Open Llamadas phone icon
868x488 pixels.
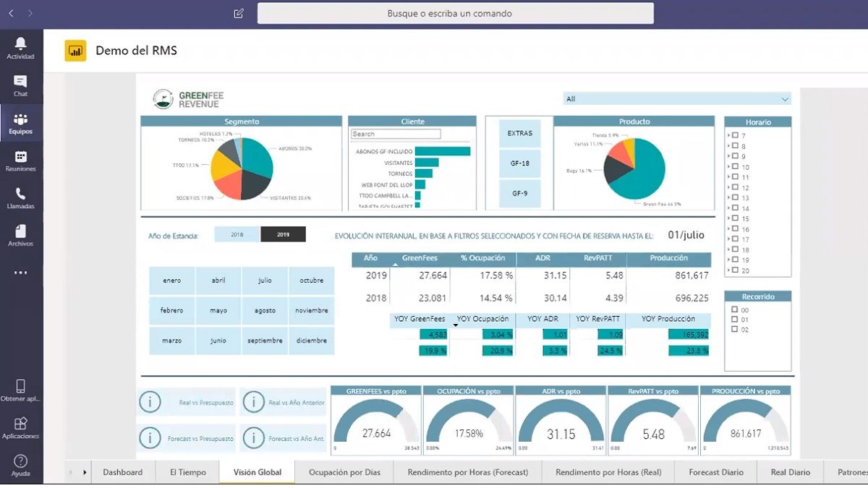coord(20,194)
